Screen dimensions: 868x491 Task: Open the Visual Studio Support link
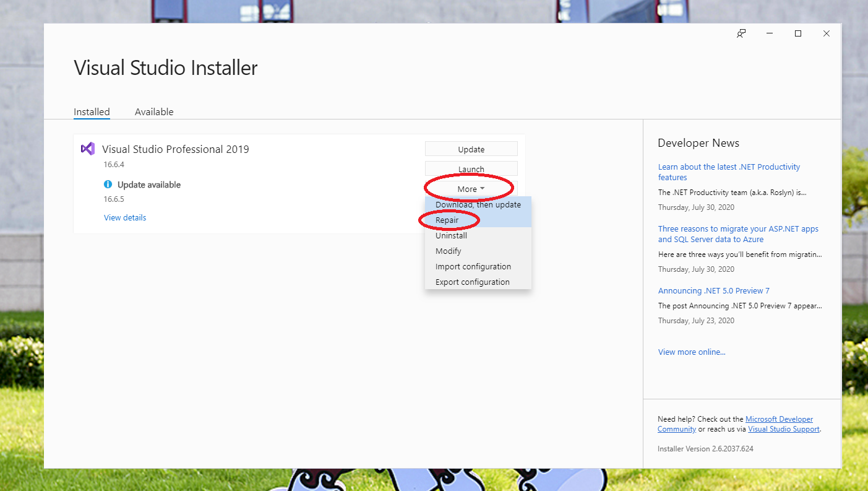[783, 428]
